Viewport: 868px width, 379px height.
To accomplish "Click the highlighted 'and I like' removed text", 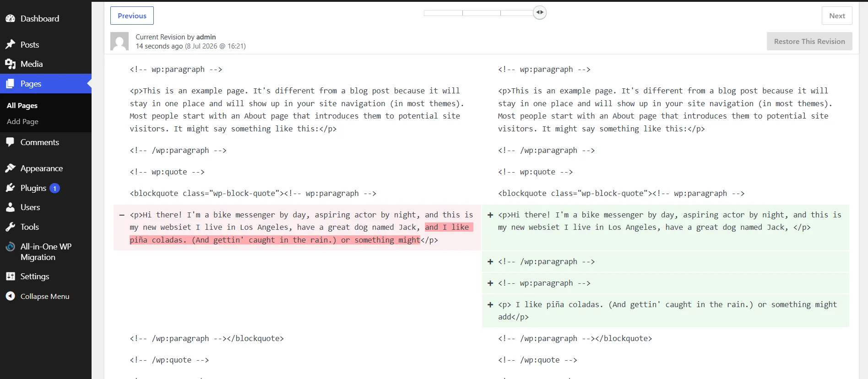I will pos(447,227).
